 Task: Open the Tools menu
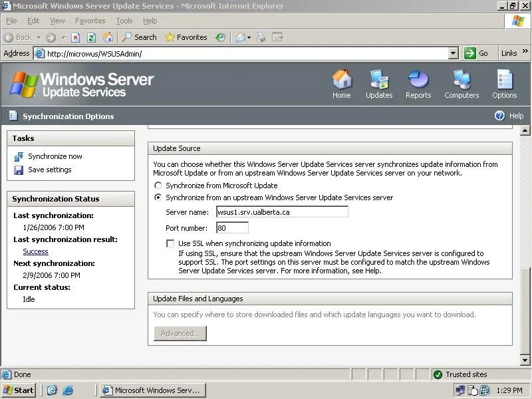pos(124,21)
